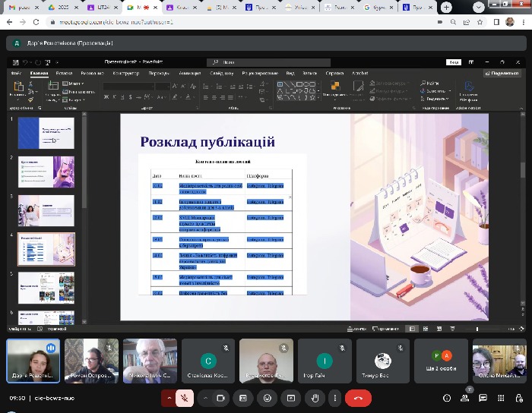Expand microphone audio settings arrow
This screenshot has height=413, width=532.
168,398
